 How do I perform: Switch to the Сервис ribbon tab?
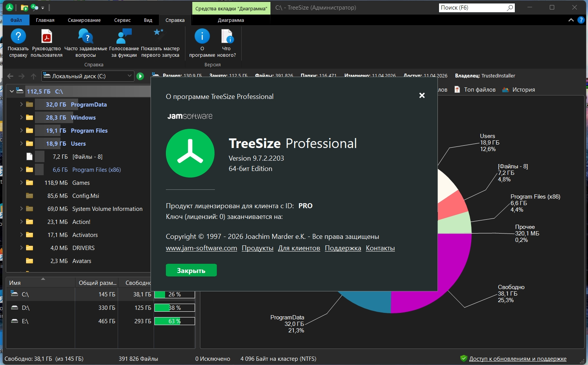123,20
